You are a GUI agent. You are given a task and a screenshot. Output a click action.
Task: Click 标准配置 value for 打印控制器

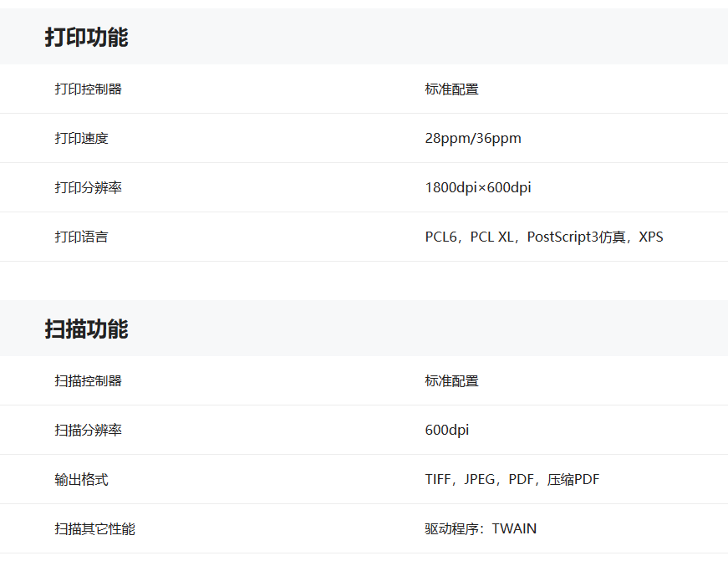point(451,89)
